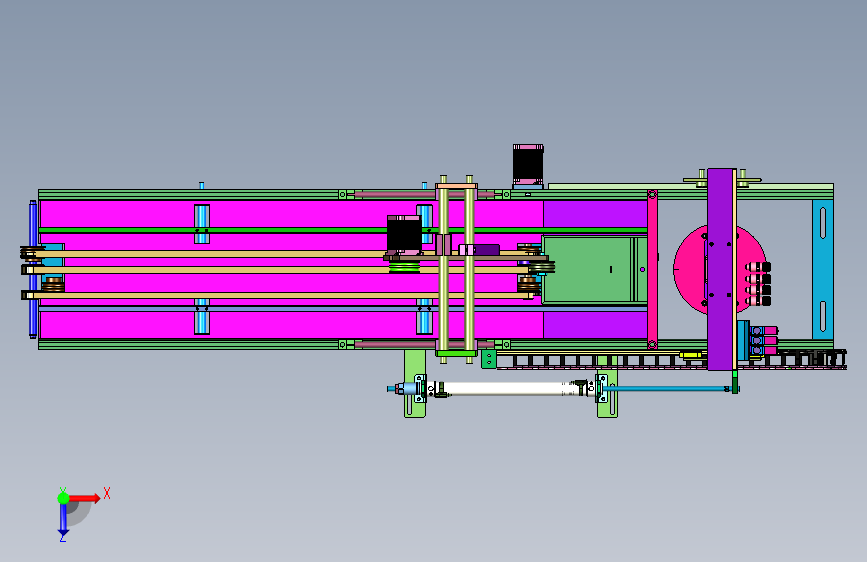The image size is (867, 562).
Task: Click the blue Z axis arrow of the triad
Action: pyautogui.click(x=63, y=519)
